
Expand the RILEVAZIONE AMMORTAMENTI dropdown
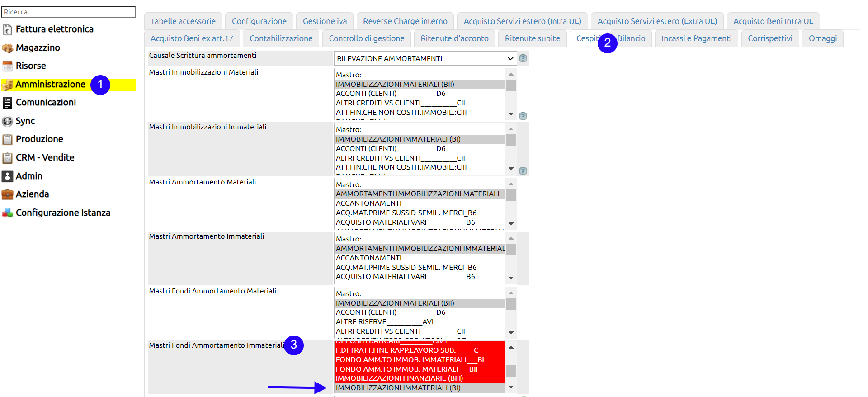[425, 58]
